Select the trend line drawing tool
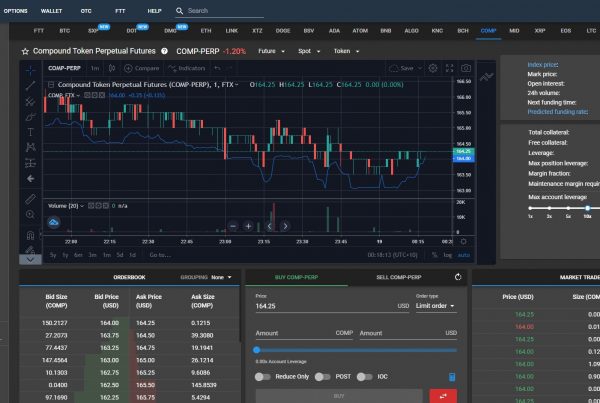Screen dimensions: 600x403 tap(31, 85)
